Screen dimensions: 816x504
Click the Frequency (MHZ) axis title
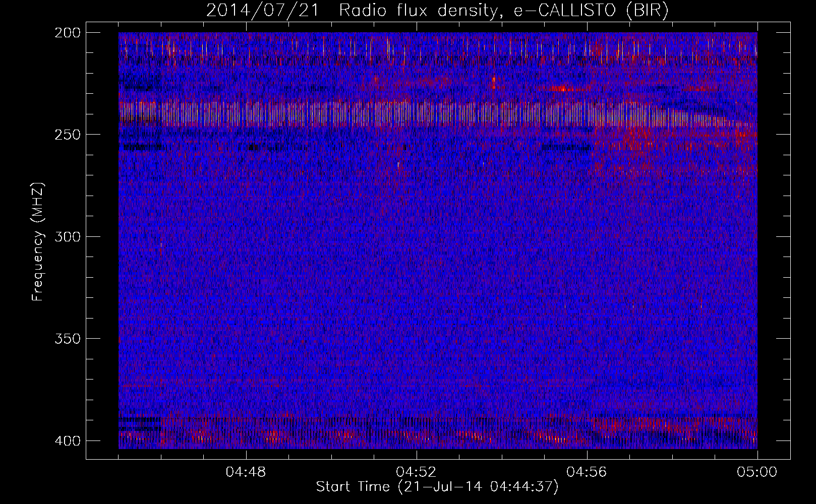click(x=38, y=242)
